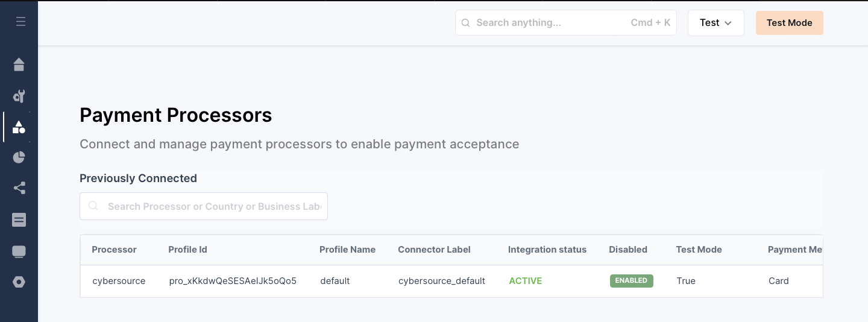
Task: Click the ENABLED status badge
Action: (631, 281)
